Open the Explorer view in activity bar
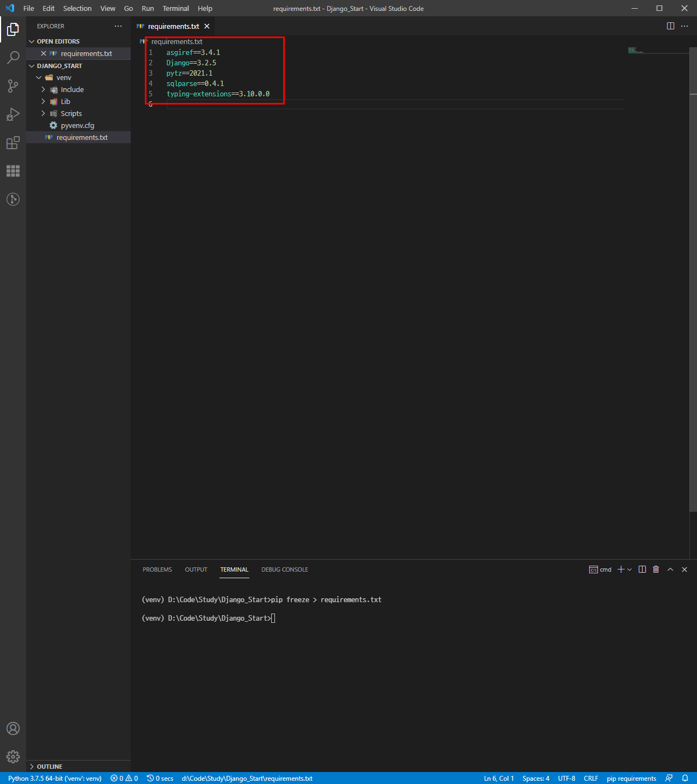 click(13, 29)
